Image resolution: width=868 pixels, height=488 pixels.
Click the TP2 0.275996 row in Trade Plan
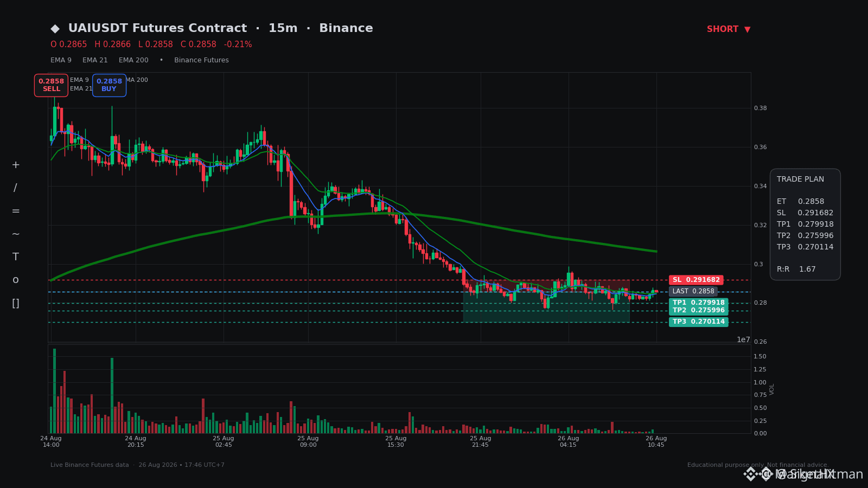pos(805,235)
